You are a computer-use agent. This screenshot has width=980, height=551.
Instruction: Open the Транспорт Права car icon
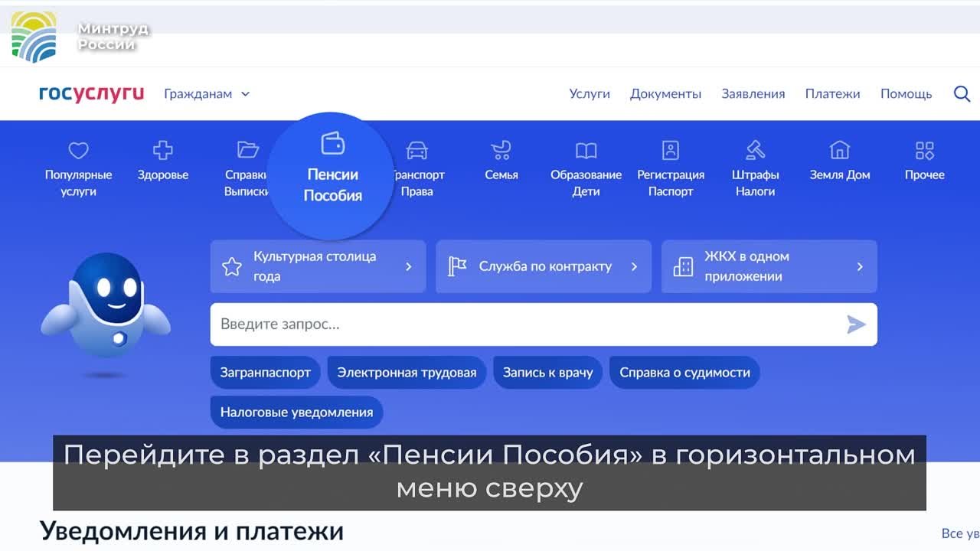pyautogui.click(x=417, y=150)
